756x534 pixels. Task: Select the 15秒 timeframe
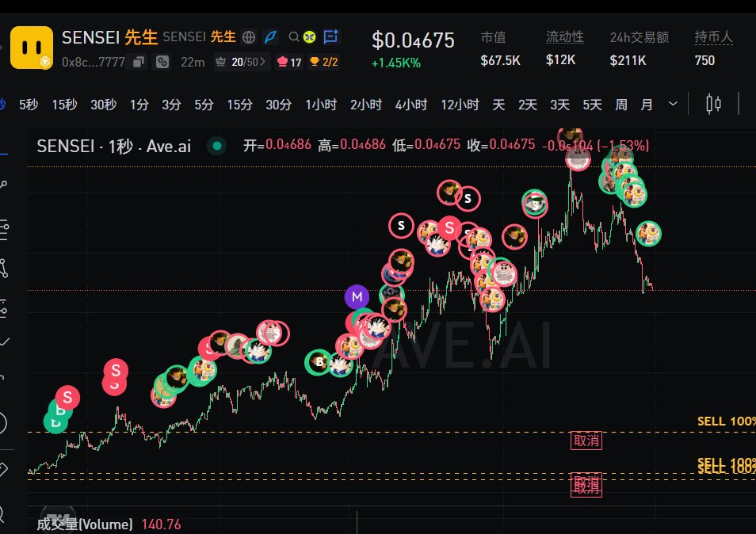click(x=65, y=105)
